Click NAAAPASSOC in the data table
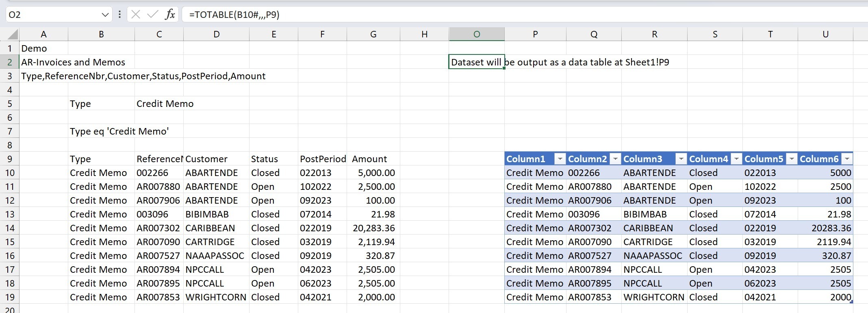Viewport: 868px width, 313px height. [654, 256]
